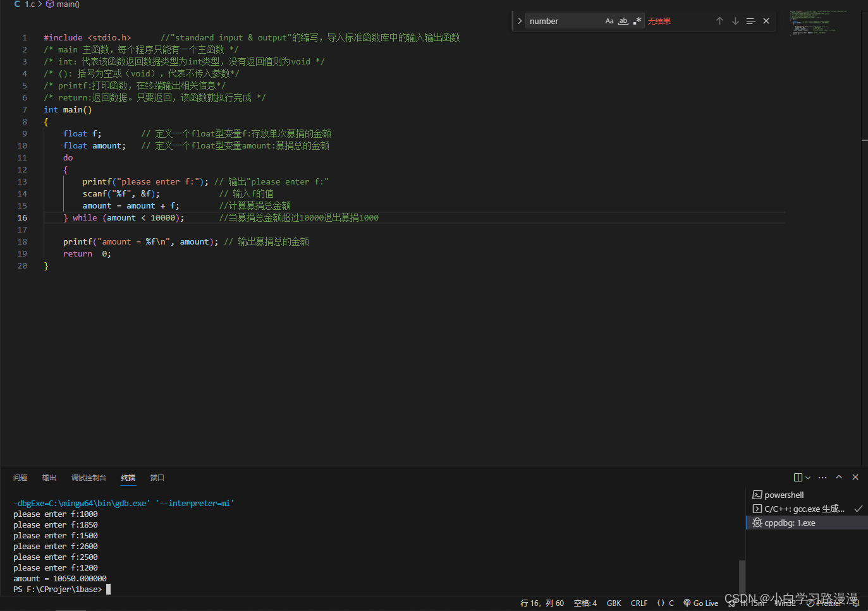Go to previous match arrow
Viewport: 868px width, 611px height.
tap(719, 21)
